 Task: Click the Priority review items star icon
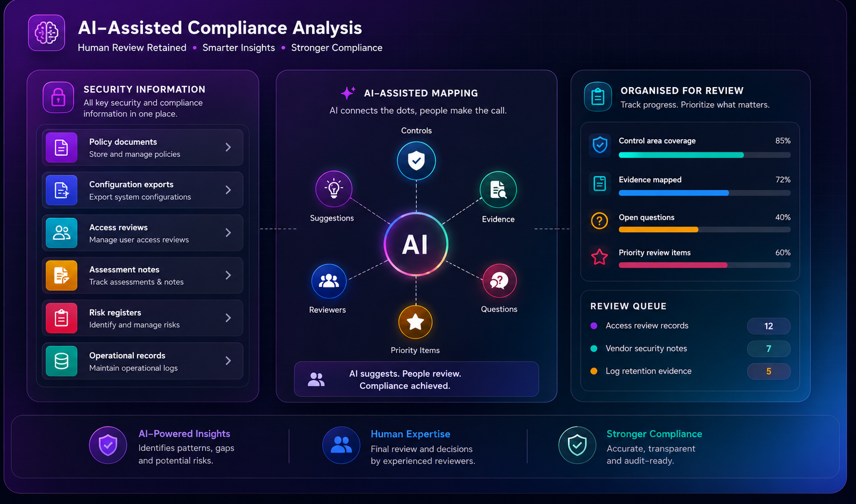pos(600,257)
